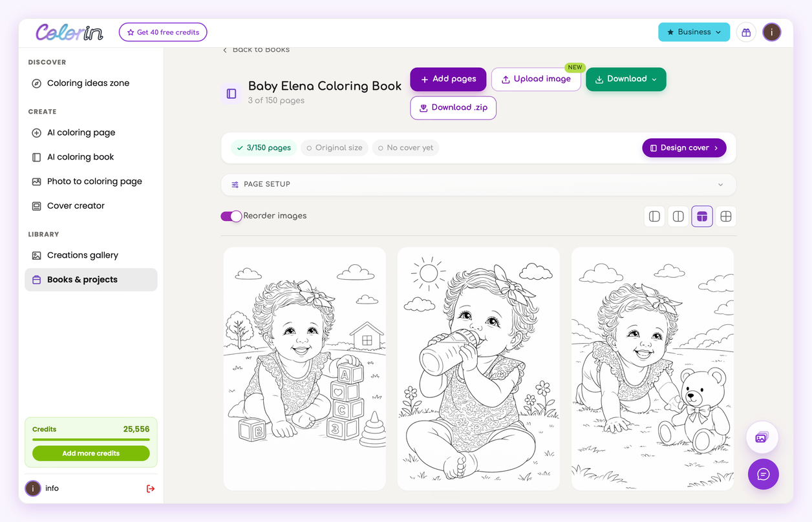812x522 pixels.
Task: Click the Upload image button
Action: 536,79
